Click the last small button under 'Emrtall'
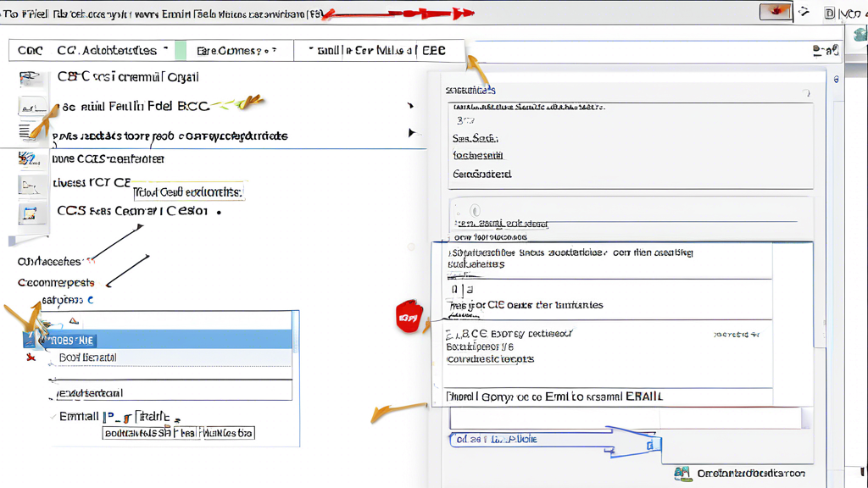Screen dimensions: 868x488 pos(225,433)
